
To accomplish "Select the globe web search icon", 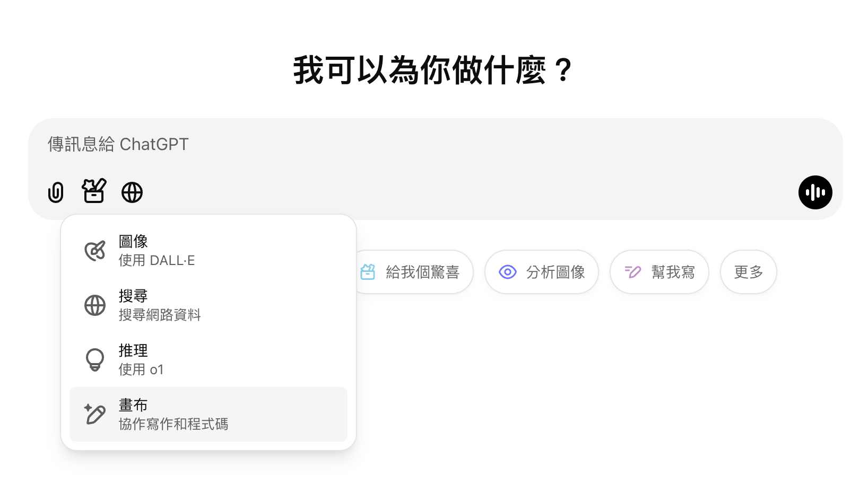I will pyautogui.click(x=132, y=192).
